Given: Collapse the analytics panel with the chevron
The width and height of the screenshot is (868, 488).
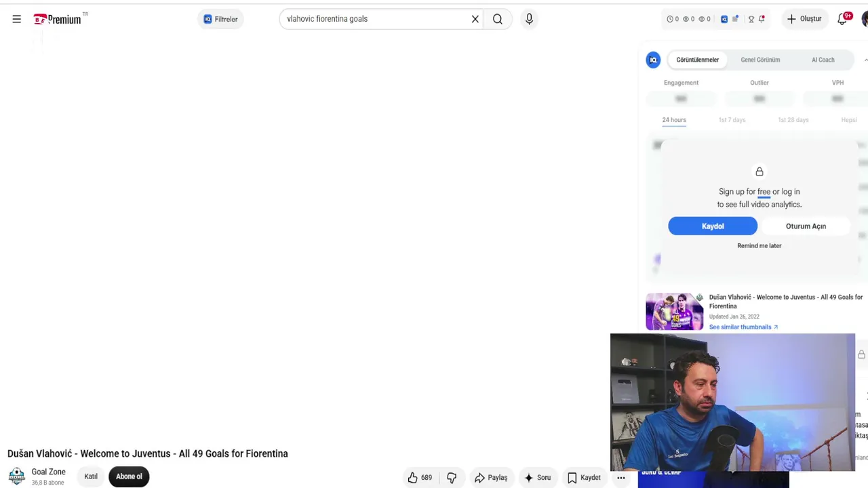Looking at the screenshot, I should 865,60.
